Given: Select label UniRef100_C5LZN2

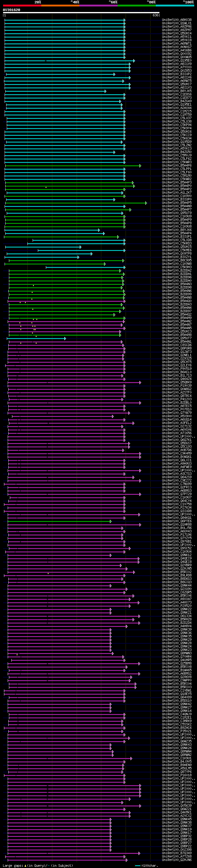Looking at the screenshot, I should (177, 145).
